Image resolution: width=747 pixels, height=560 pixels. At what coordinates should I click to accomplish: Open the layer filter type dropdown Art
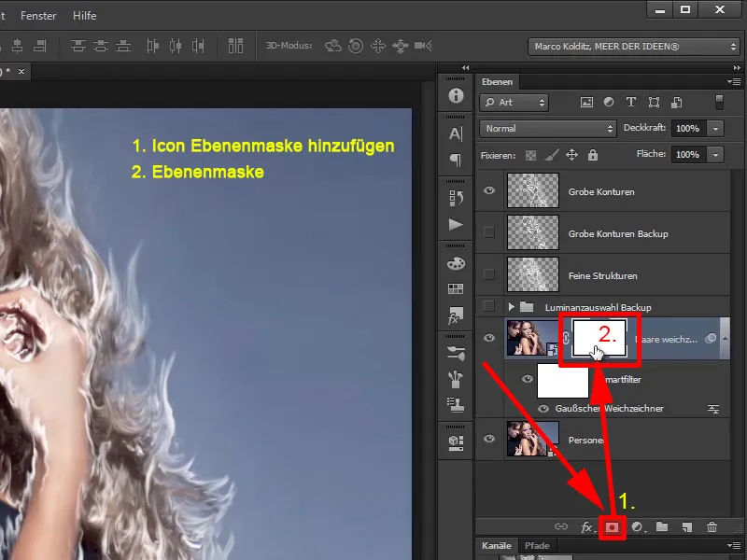point(514,103)
